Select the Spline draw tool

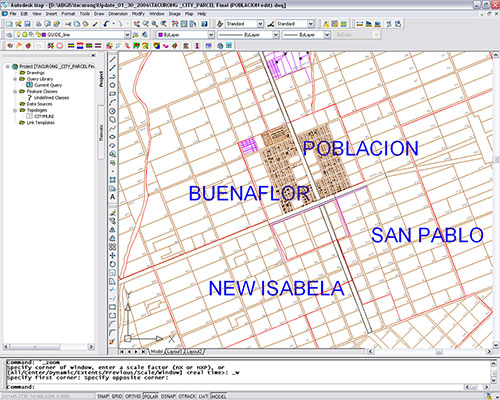[113, 128]
